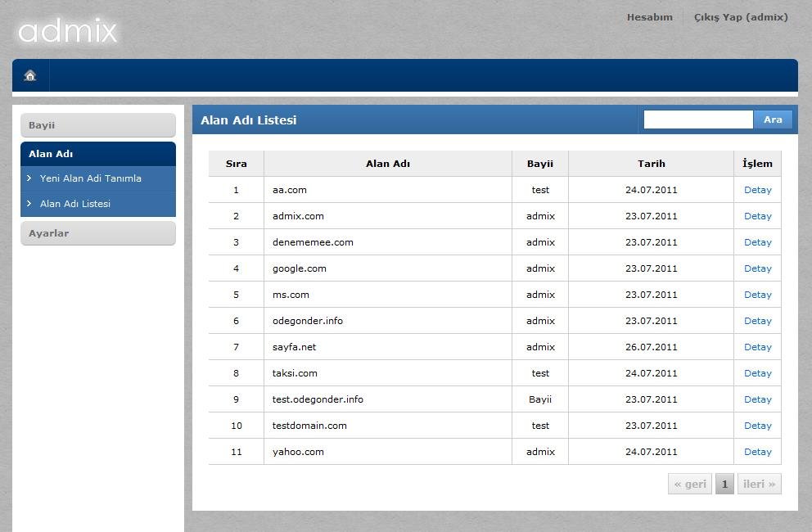Open Detay for aa.com
Image resolution: width=812 pixels, height=532 pixels.
pyautogui.click(x=757, y=190)
